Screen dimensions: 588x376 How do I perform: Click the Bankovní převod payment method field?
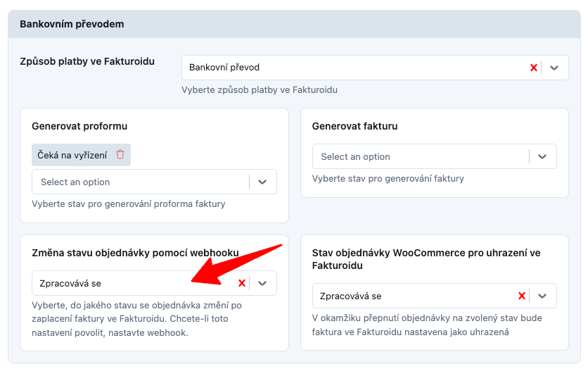click(x=352, y=68)
